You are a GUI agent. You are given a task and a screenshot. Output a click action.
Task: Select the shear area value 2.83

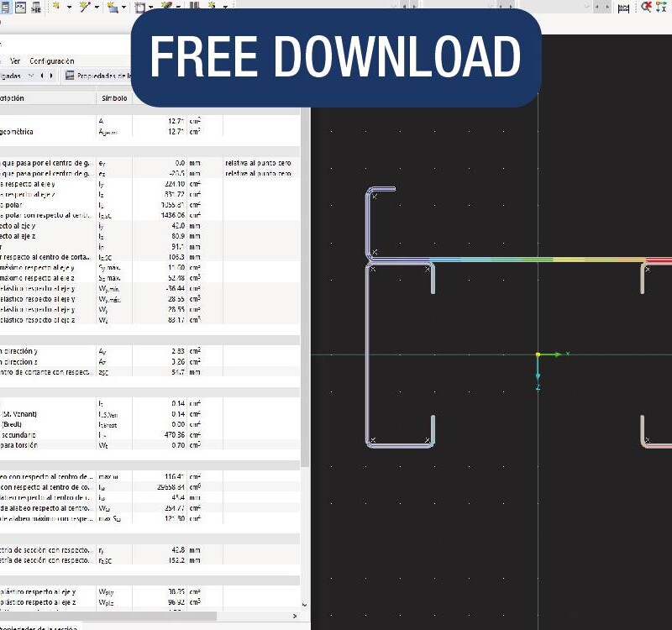(178, 351)
